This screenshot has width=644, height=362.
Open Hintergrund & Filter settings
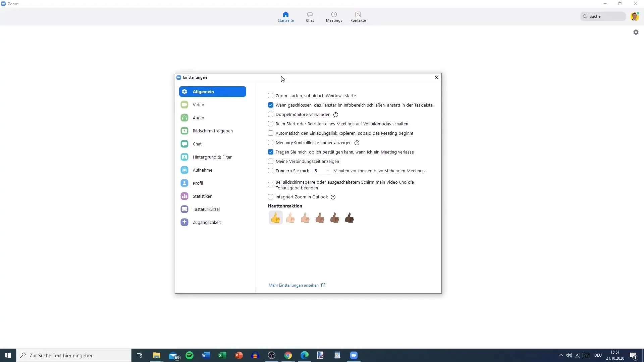pyautogui.click(x=212, y=157)
